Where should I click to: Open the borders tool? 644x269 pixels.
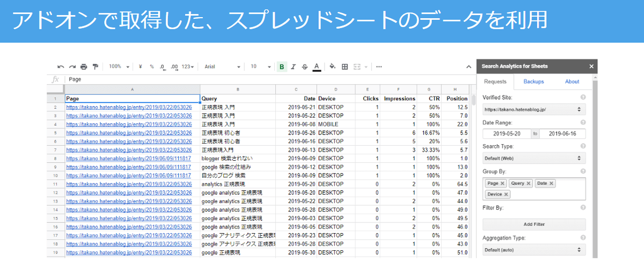pyautogui.click(x=345, y=67)
